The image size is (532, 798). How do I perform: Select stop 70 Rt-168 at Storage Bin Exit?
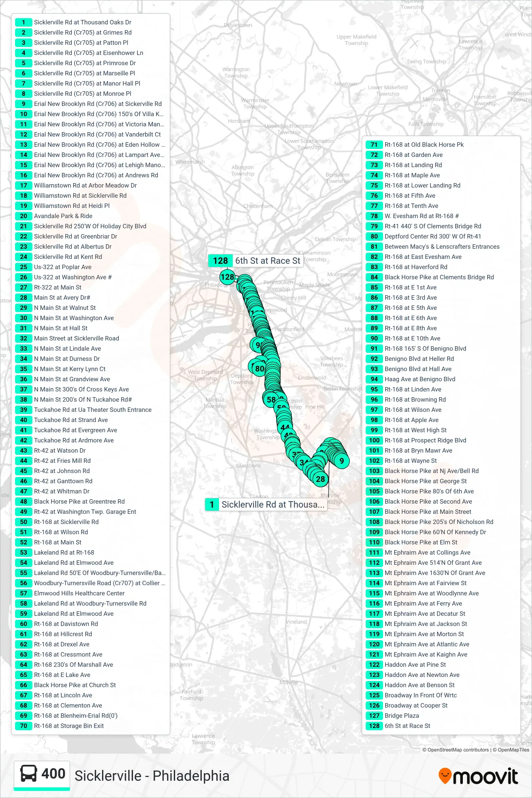coord(60,726)
